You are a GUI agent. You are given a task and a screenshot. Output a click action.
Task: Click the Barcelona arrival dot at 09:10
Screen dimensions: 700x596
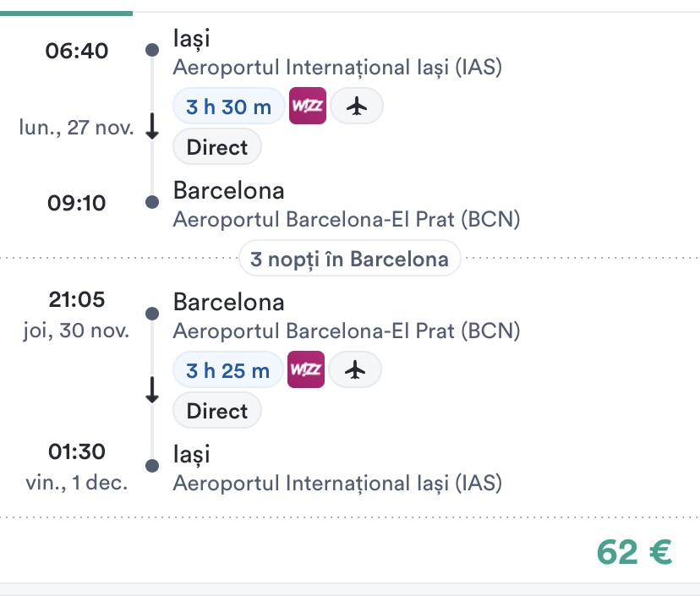(152, 202)
